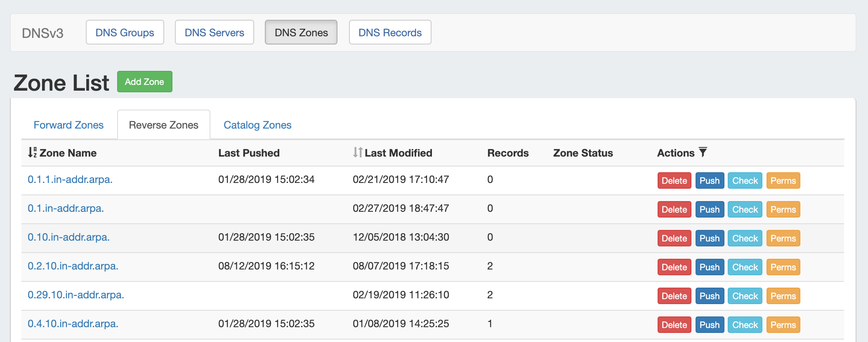The width and height of the screenshot is (868, 342).
Task: Click the DNS Zones nav button
Action: (x=301, y=33)
